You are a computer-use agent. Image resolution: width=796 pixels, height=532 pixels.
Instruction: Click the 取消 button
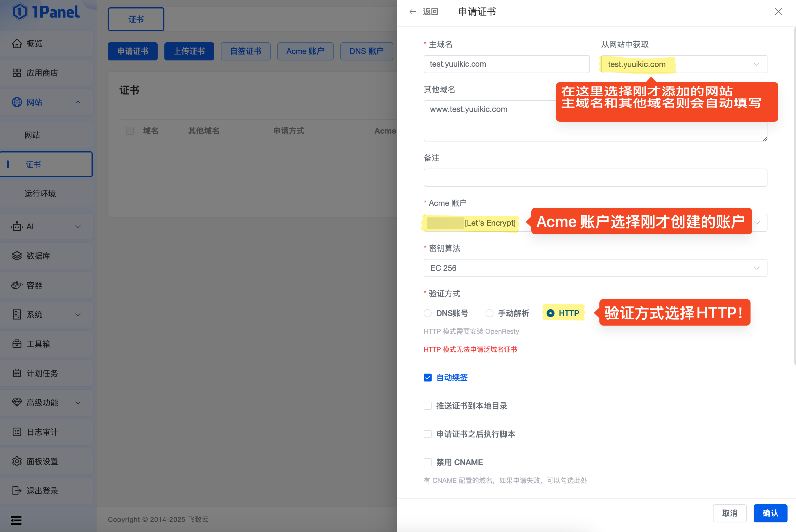click(x=730, y=513)
